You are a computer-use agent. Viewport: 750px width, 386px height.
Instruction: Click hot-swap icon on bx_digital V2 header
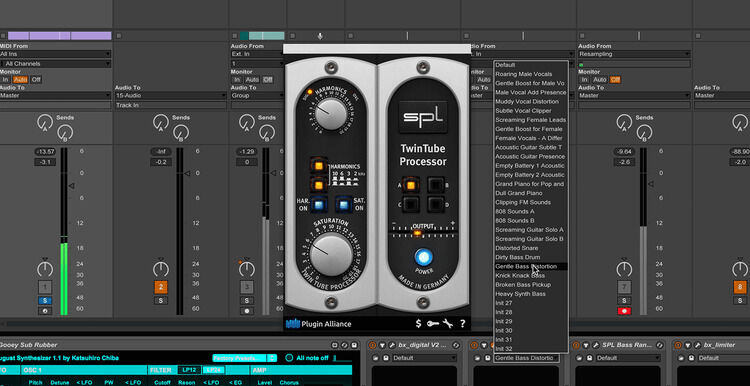point(457,345)
